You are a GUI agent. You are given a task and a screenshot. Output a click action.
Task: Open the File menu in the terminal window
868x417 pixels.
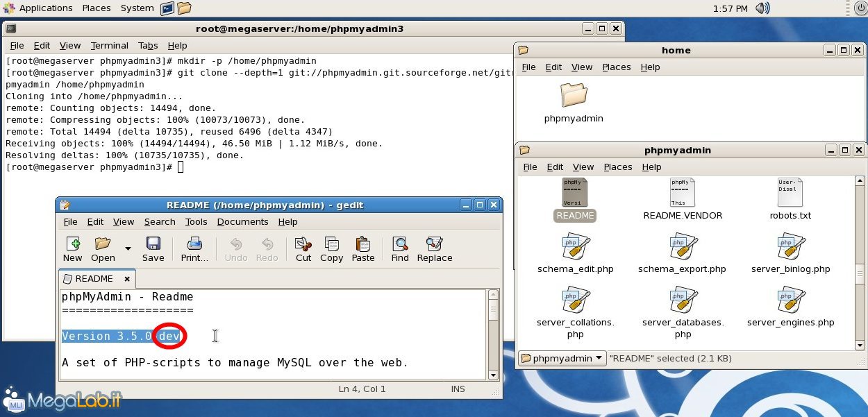pyautogui.click(x=17, y=46)
